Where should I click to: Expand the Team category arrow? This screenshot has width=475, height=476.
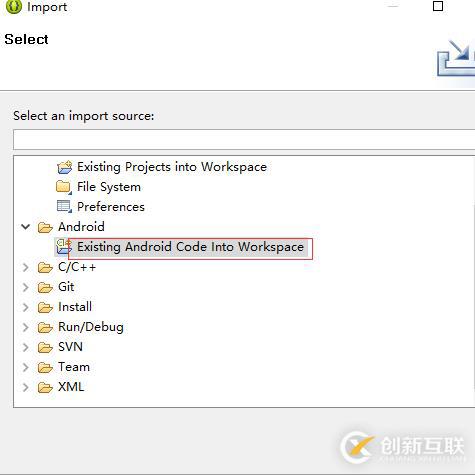point(26,367)
